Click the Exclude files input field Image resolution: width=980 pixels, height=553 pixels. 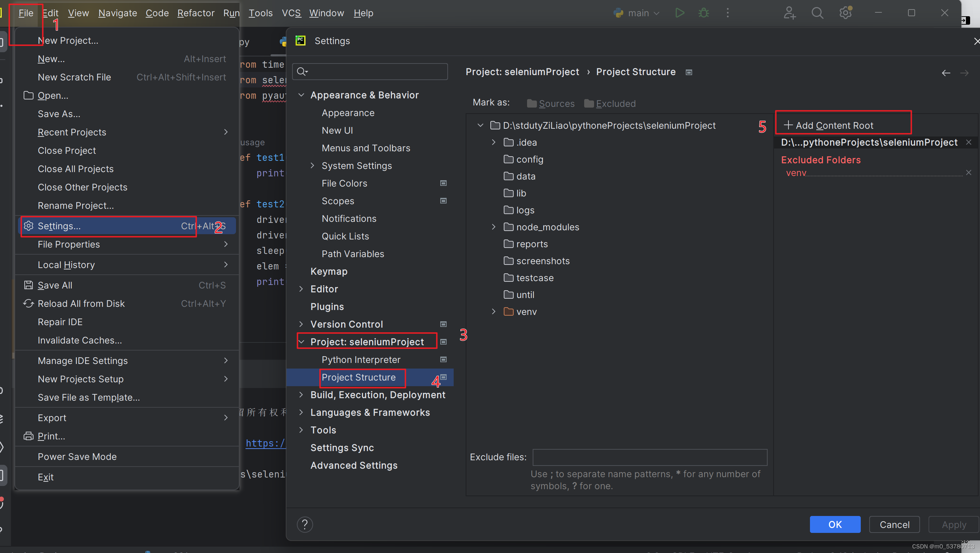click(x=650, y=457)
